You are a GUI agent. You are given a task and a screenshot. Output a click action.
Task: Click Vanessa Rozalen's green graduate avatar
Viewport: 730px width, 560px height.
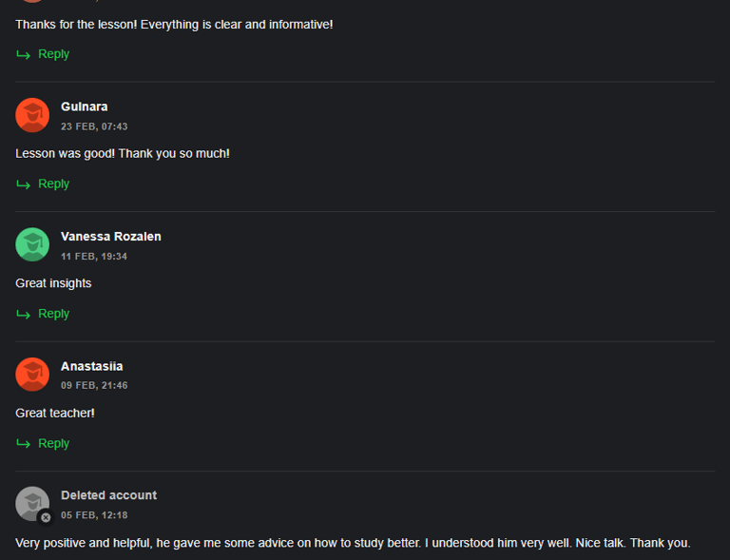[x=32, y=244]
